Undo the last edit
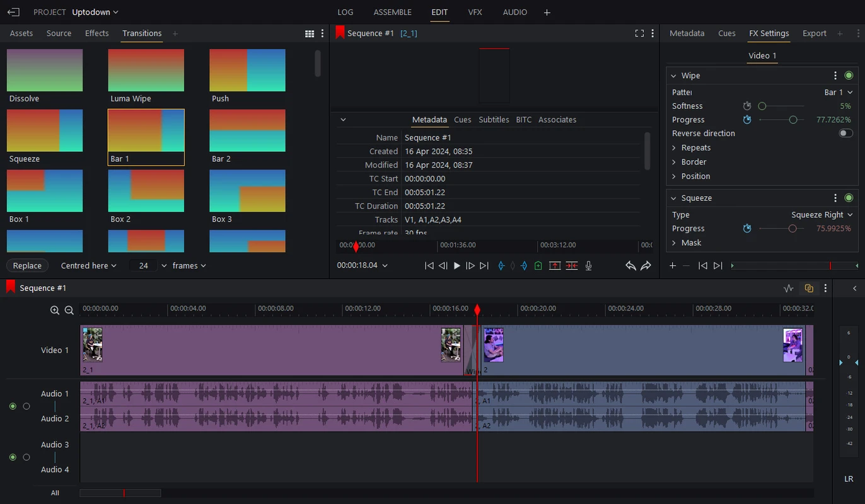 [x=630, y=266]
